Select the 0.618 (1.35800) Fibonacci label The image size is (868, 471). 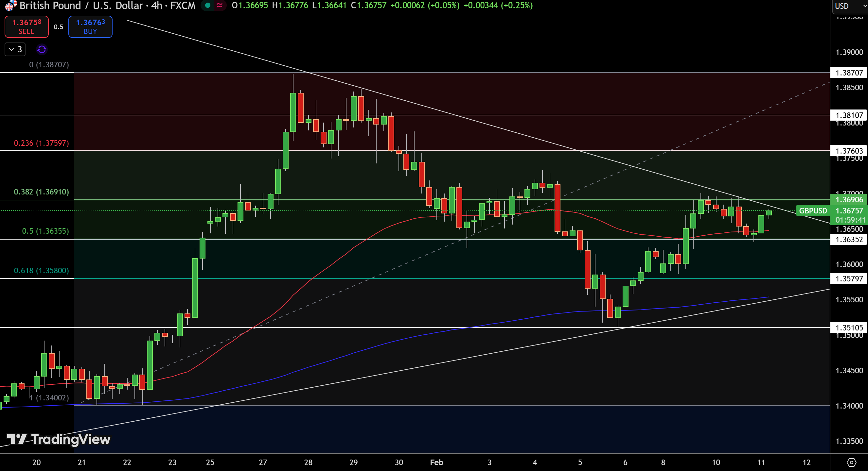[x=42, y=271]
